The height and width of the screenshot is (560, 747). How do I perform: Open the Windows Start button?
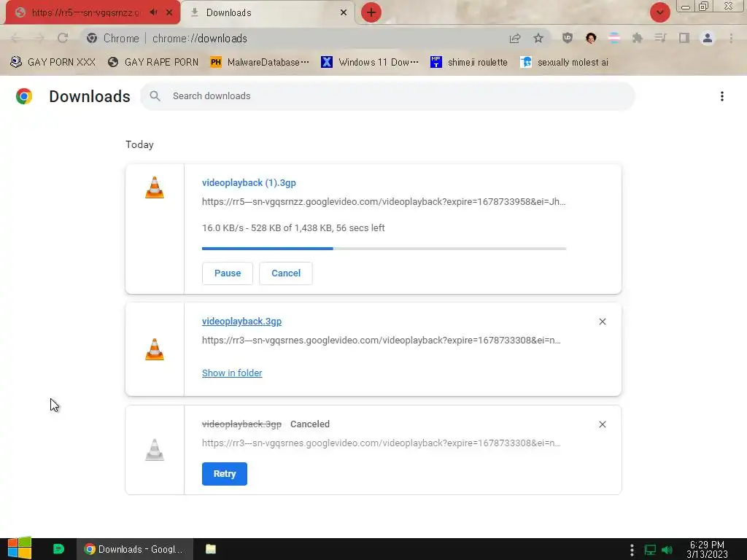click(x=20, y=549)
